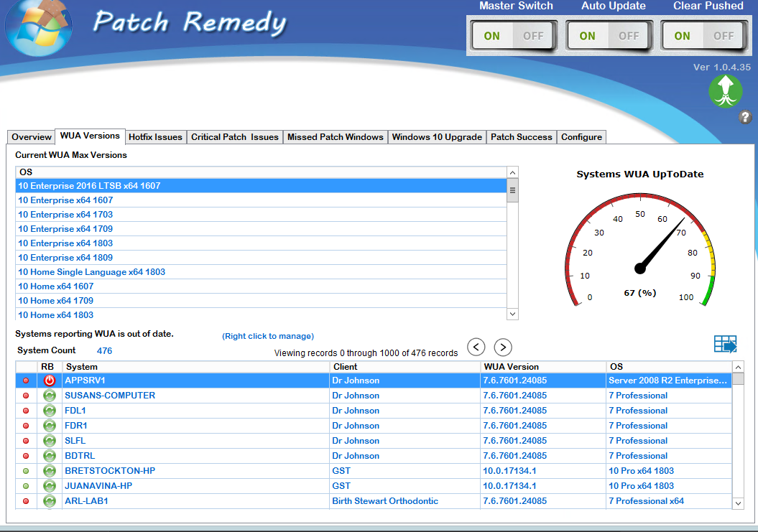
Task: Click green reboot icon for BRETSTOCKTON-HP
Action: [50, 471]
